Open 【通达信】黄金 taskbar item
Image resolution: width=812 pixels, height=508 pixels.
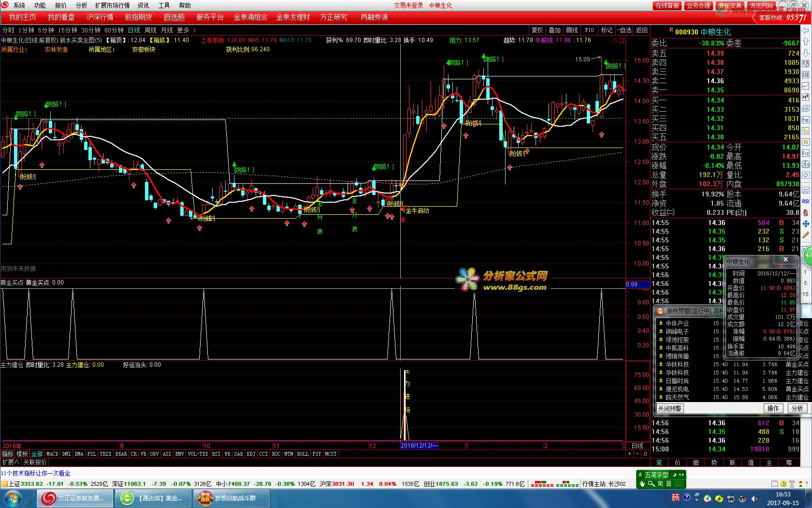coord(154,498)
